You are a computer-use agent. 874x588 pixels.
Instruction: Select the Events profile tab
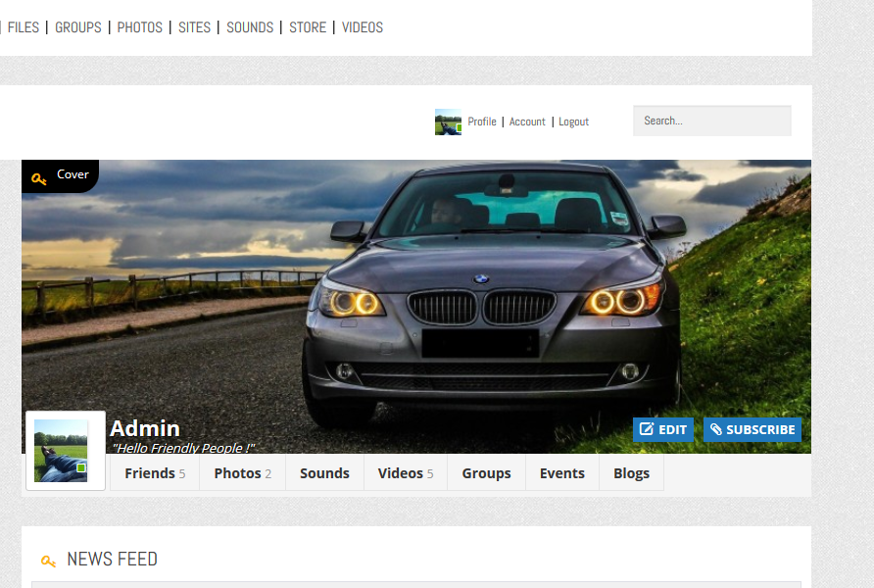coord(561,472)
